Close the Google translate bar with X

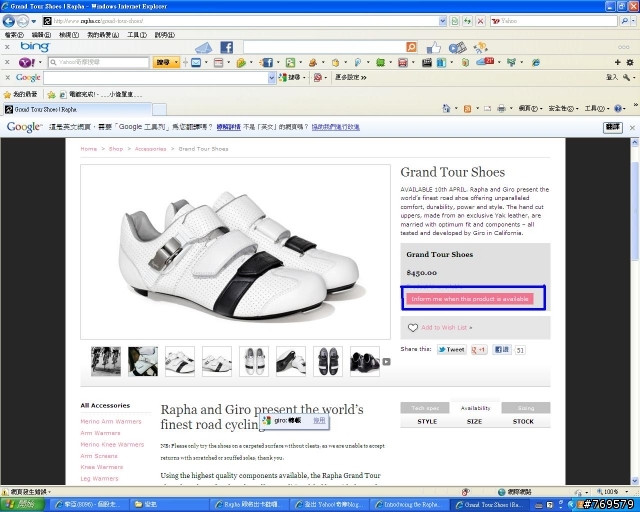click(632, 128)
